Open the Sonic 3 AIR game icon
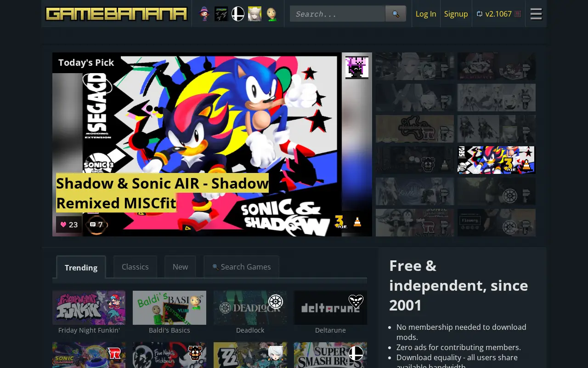Screen dimensions: 588x368 point(341,222)
